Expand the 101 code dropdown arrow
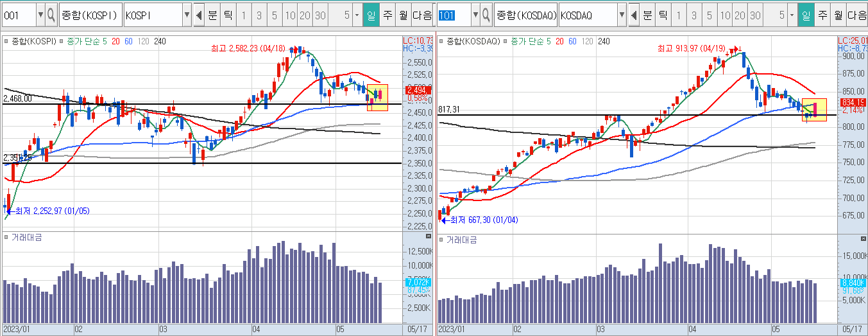 [x=475, y=14]
